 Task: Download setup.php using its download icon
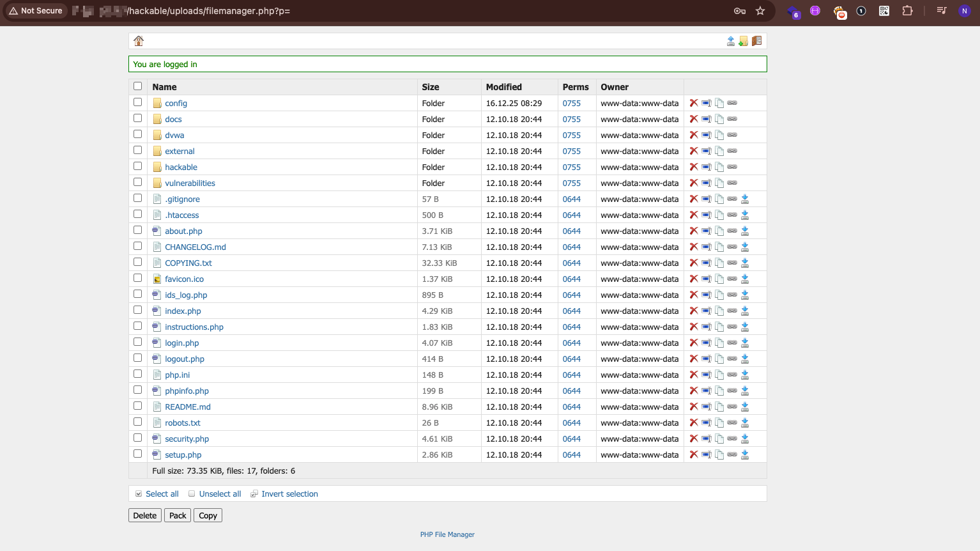[745, 454]
